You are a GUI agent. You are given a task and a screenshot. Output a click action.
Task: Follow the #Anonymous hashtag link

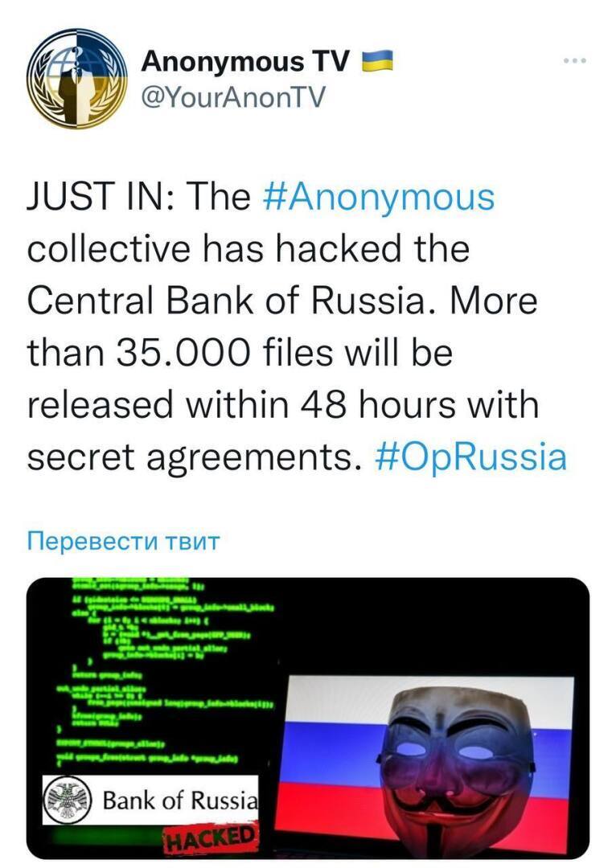pos(379,197)
